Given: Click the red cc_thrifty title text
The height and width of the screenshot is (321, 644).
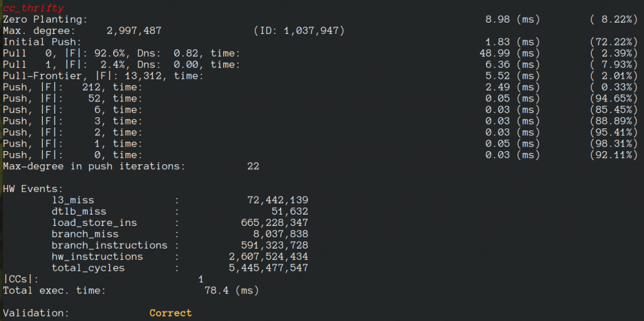Looking at the screenshot, I should point(33,8).
